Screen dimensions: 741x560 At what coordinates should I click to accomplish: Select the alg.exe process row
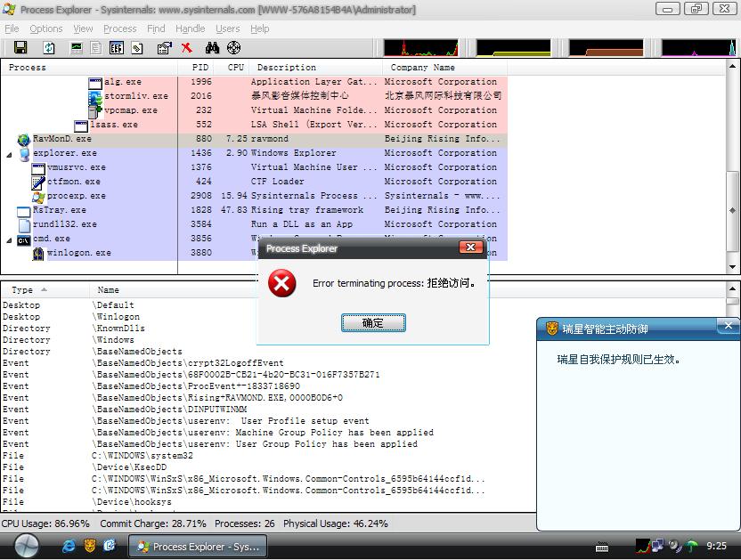pos(254,82)
